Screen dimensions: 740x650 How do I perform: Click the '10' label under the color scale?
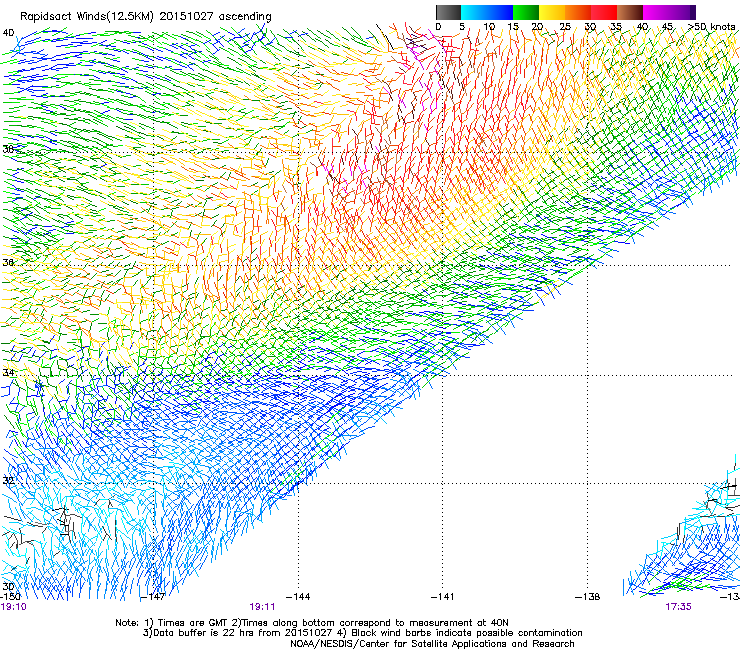[489, 27]
